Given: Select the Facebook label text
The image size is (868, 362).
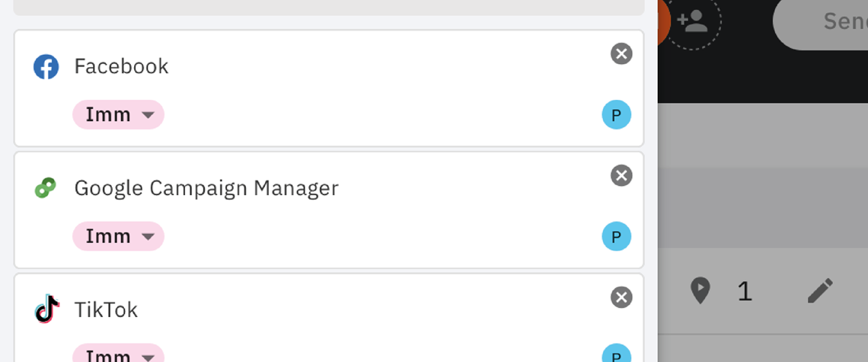Looking at the screenshot, I should (121, 66).
